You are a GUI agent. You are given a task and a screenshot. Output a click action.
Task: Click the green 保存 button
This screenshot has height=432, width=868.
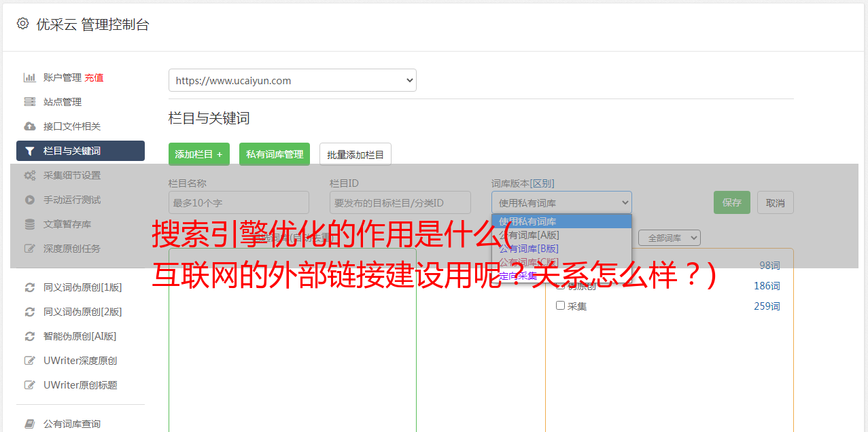(x=732, y=202)
